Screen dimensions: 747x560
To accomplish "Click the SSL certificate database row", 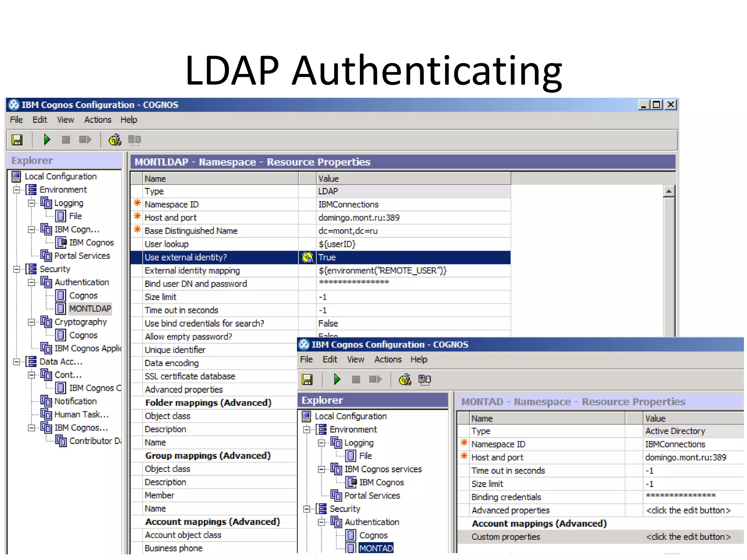I will click(x=214, y=376).
